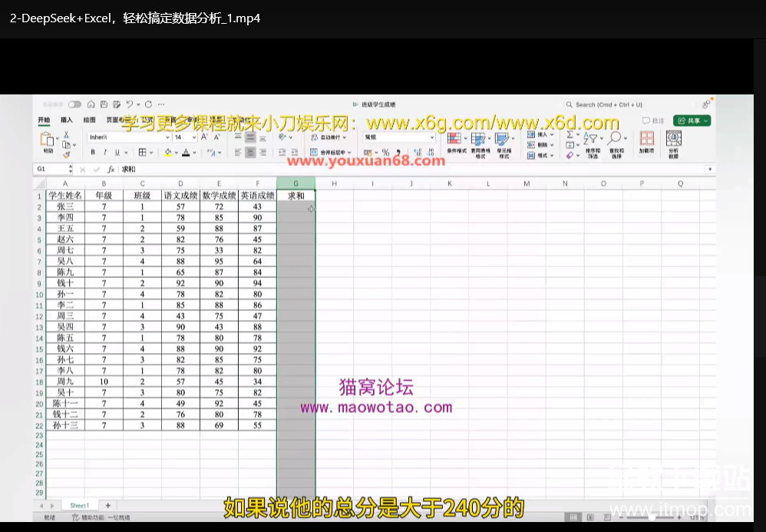Open the font size dropdown showing 14
The width and height of the screenshot is (766, 532).
pos(185,137)
